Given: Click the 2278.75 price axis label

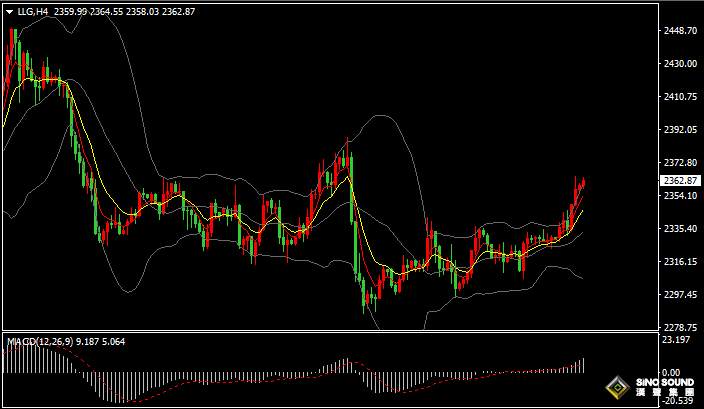Looking at the screenshot, I should coord(679,328).
